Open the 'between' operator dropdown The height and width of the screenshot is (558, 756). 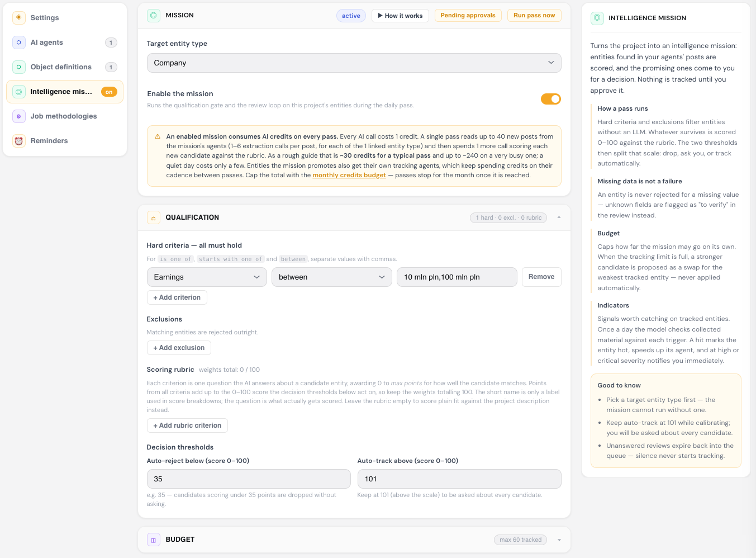pos(332,277)
